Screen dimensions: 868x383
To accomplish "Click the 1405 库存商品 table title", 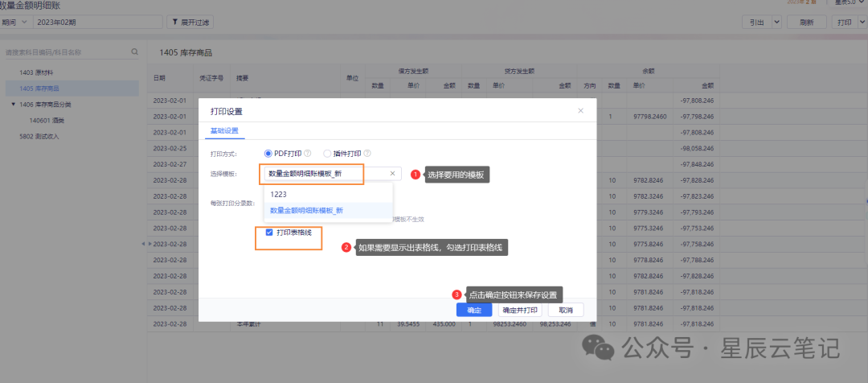I will (186, 53).
